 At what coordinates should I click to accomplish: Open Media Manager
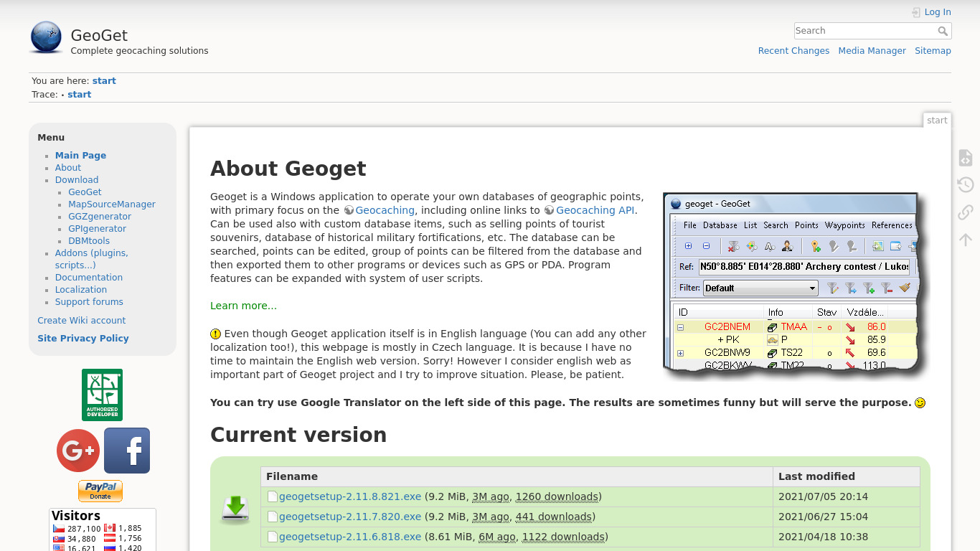coord(872,51)
